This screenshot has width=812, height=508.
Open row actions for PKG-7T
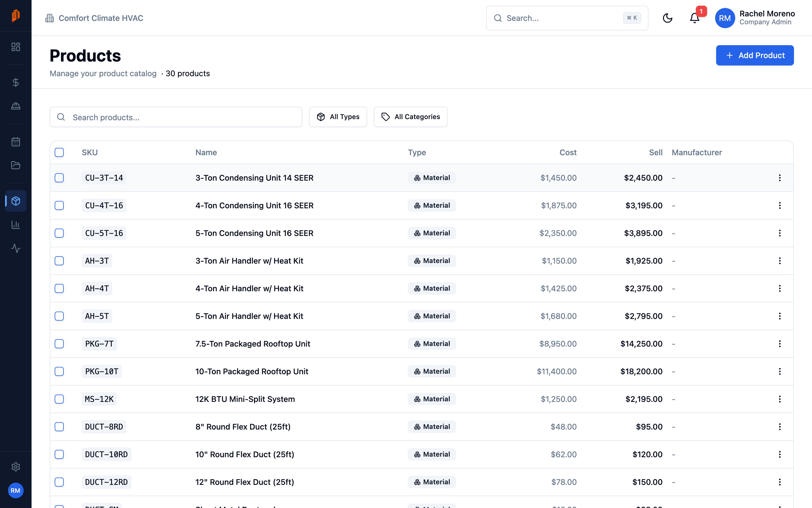coord(780,344)
